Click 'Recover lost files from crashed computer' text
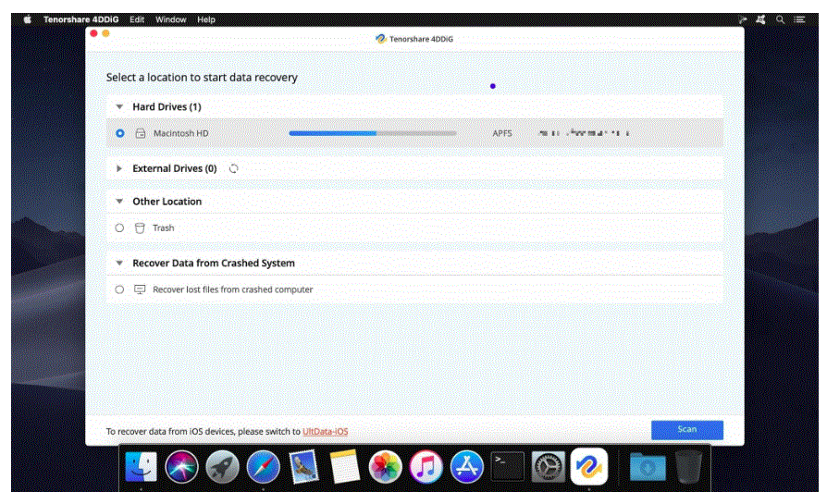 232,289
